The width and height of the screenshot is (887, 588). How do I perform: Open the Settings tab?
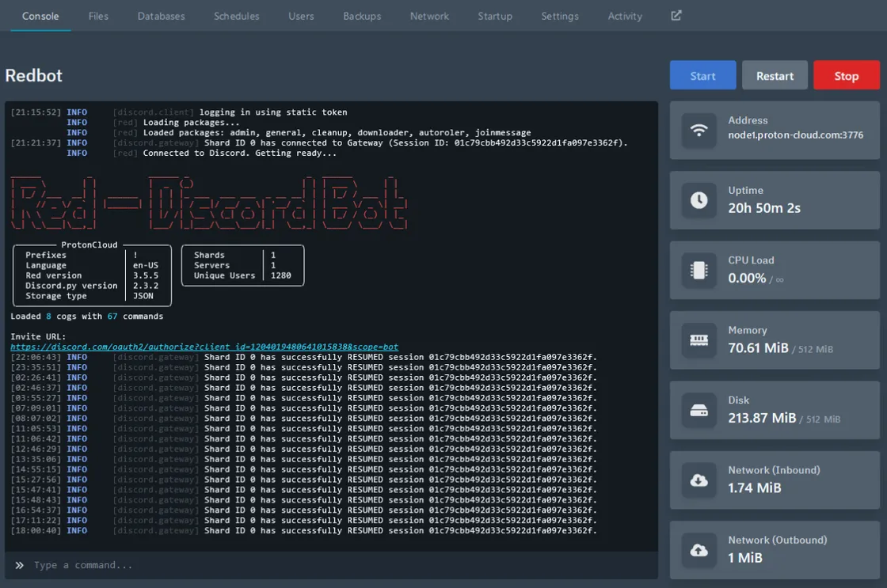pyautogui.click(x=560, y=17)
